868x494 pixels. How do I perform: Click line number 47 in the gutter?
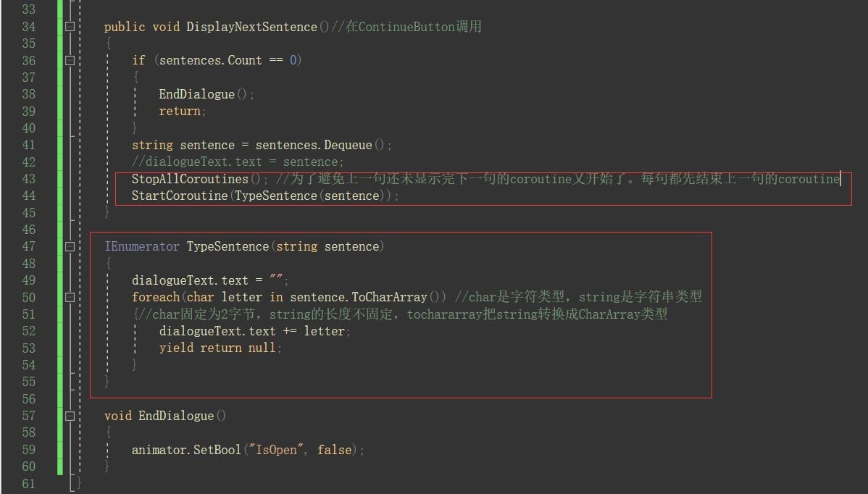(28, 247)
